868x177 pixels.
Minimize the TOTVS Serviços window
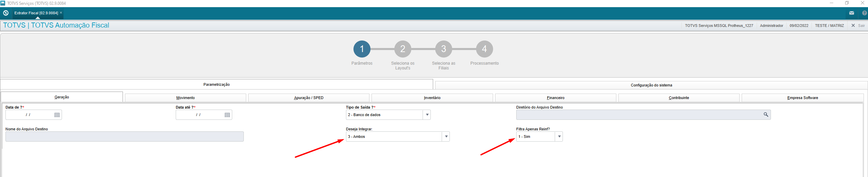[x=831, y=3]
